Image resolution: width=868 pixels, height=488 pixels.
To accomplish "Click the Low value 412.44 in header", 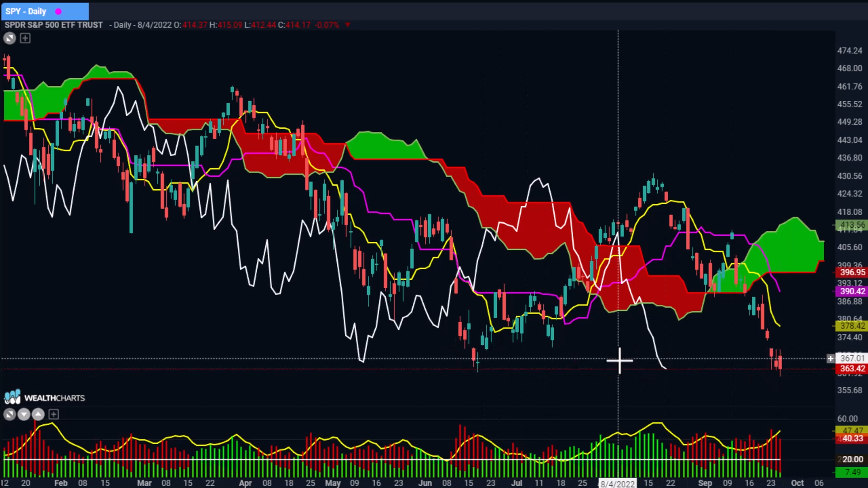I will coord(264,25).
